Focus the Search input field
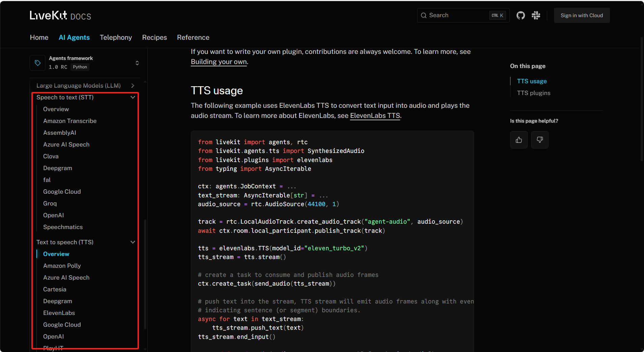This screenshot has height=352, width=644. coord(463,15)
